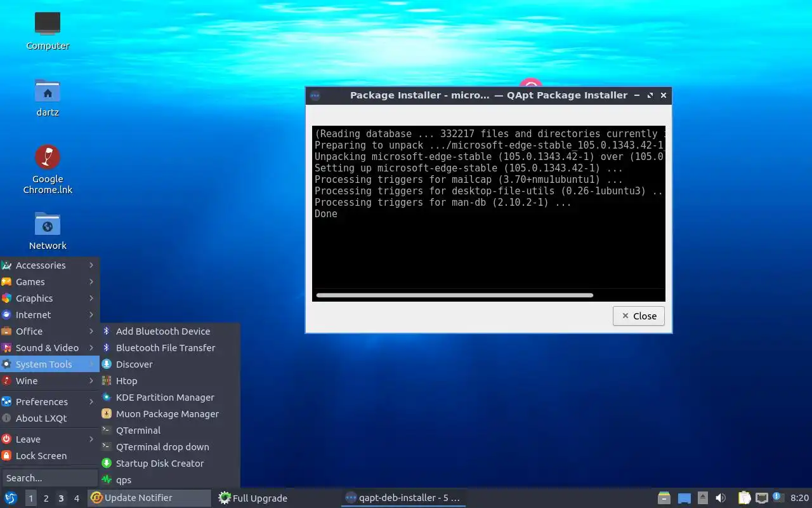Viewport: 812px width, 508px height.
Task: Open QTerminal from System Tools
Action: 170,430
